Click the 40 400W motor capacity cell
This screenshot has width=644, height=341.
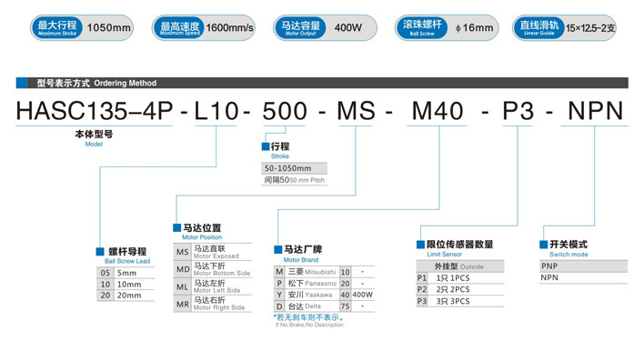(357, 295)
